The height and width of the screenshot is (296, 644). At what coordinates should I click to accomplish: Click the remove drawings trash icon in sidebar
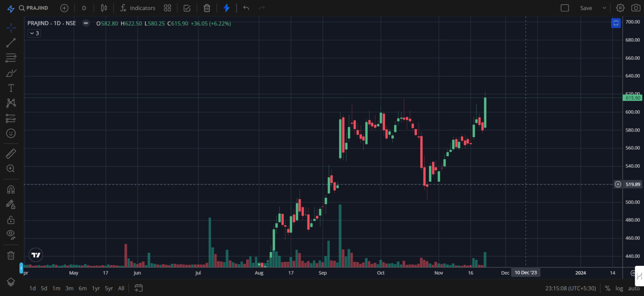(x=11, y=255)
